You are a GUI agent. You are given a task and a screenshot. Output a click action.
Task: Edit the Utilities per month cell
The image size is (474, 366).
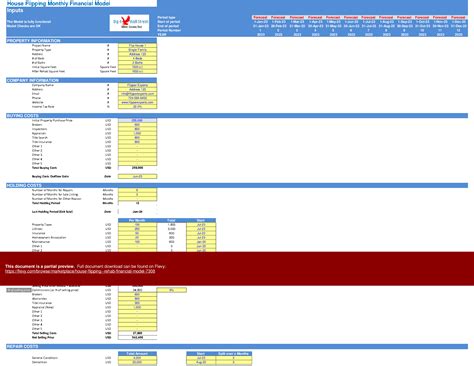[x=137, y=229]
